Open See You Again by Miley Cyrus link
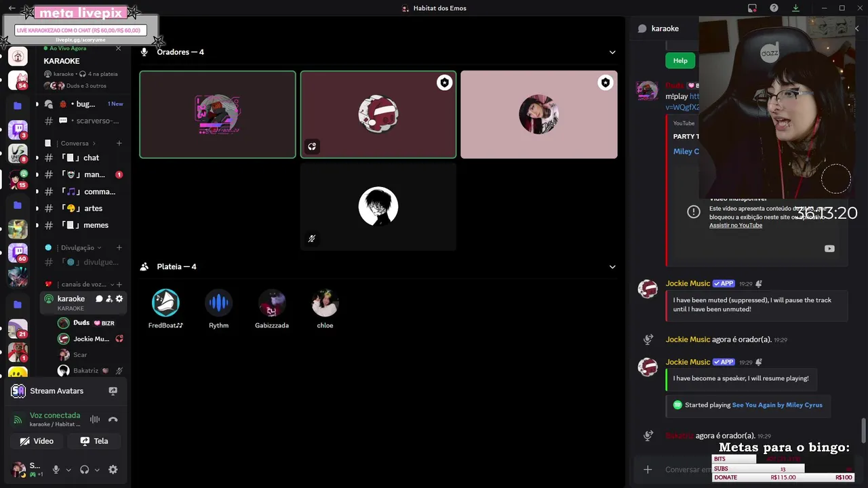The height and width of the screenshot is (488, 868). pyautogui.click(x=777, y=405)
